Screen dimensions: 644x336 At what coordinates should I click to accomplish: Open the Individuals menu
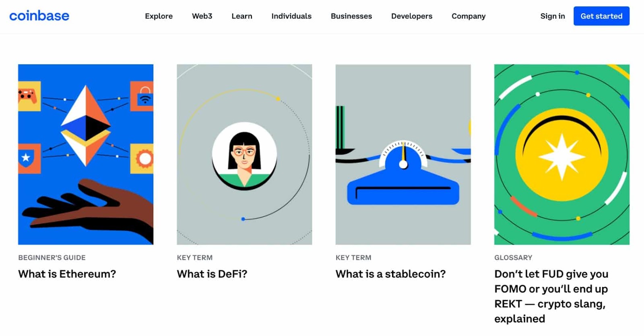click(x=291, y=16)
